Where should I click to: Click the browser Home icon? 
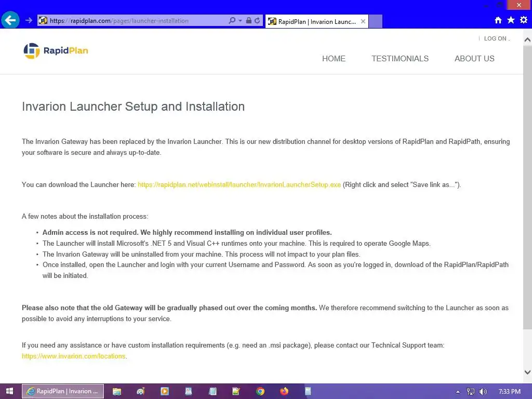498,20
